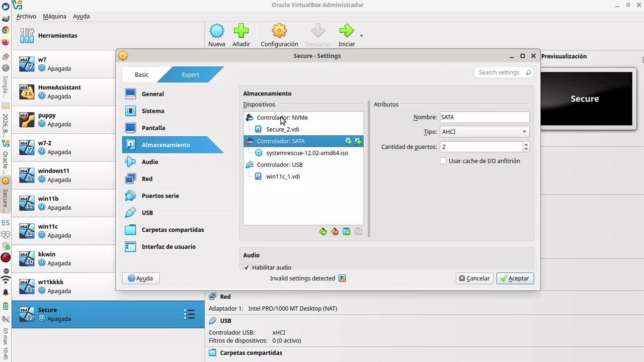Click the remove controller icon below device list
This screenshot has height=362, width=644.
(x=335, y=232)
